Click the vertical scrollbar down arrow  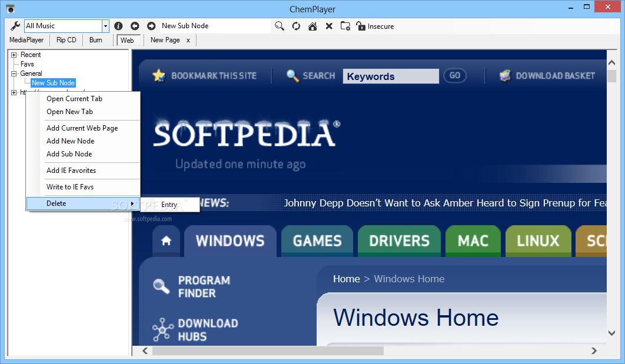612,333
